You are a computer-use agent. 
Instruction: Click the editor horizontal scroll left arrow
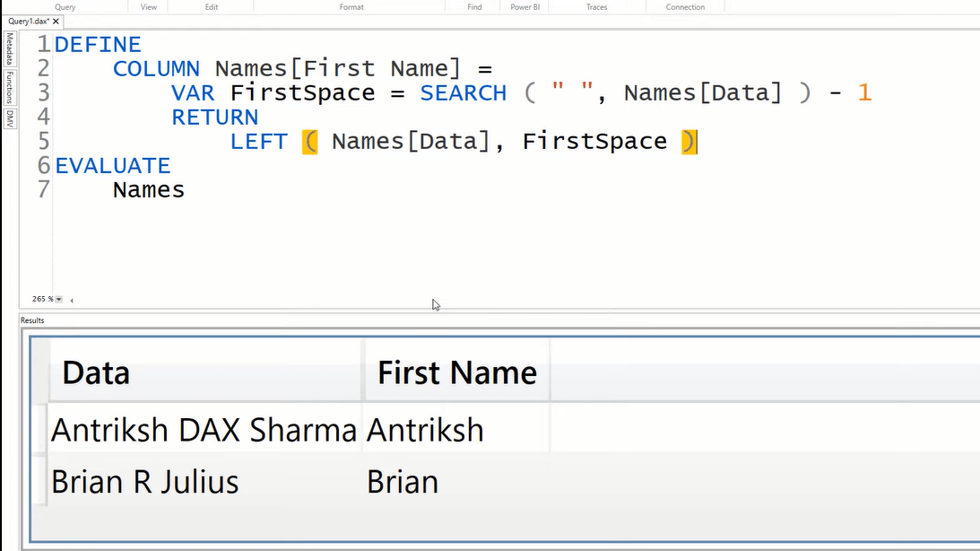(x=72, y=301)
